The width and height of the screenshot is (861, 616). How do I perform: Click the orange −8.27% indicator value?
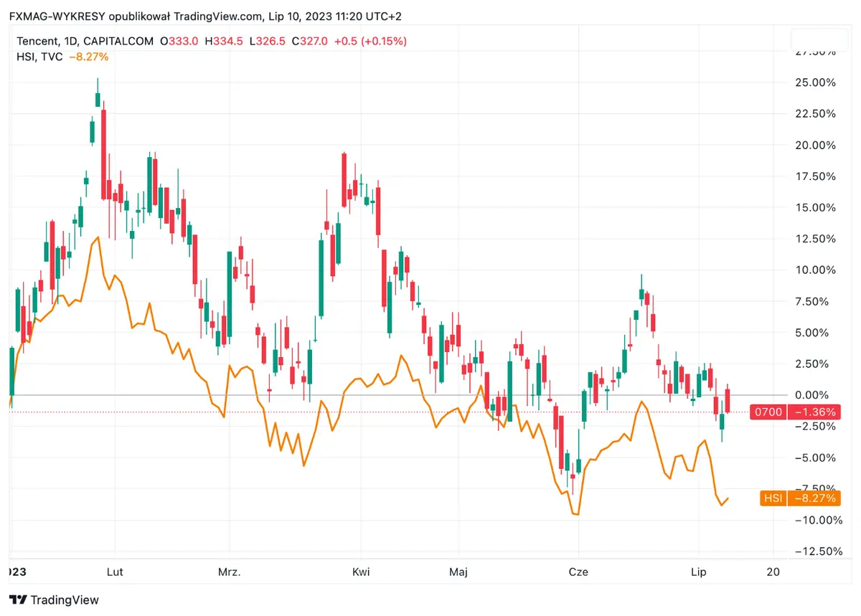pos(88,57)
